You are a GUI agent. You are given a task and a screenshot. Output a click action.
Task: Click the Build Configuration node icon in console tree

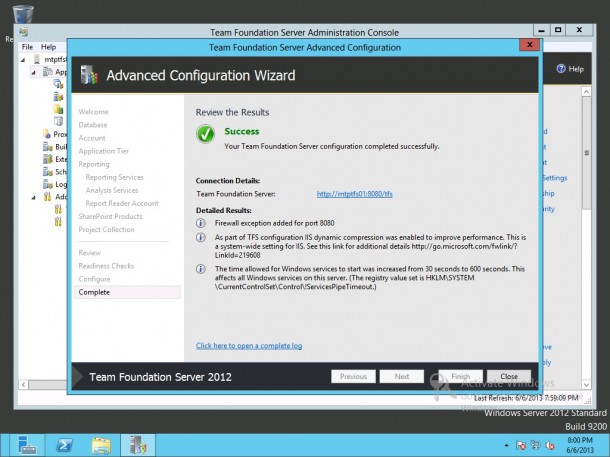tap(47, 147)
